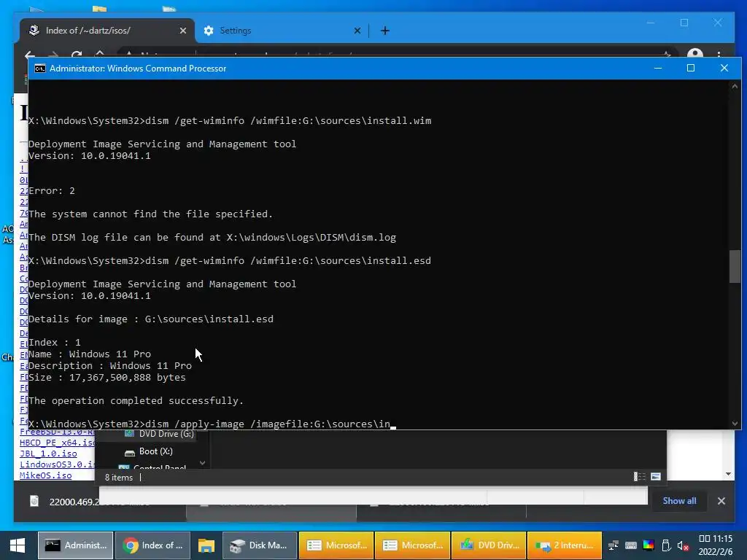
Task: Click 'The system cannot find the file specified.' line
Action: click(x=150, y=214)
